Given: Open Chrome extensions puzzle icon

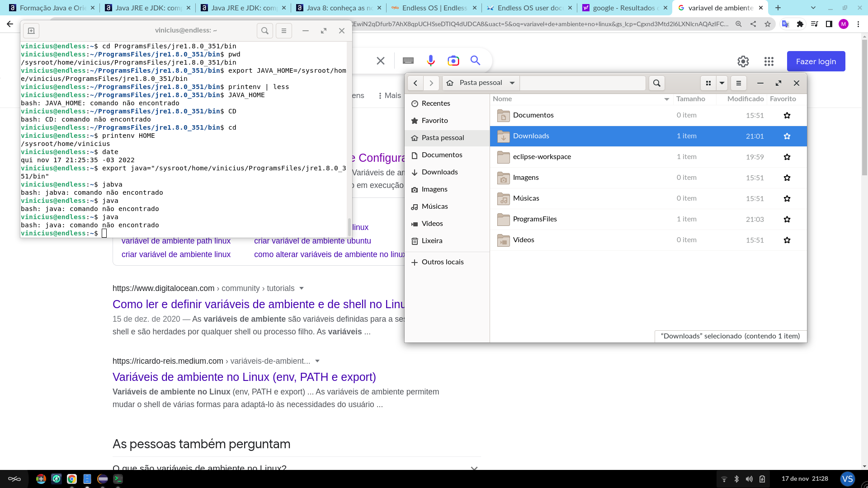Looking at the screenshot, I should point(800,24).
